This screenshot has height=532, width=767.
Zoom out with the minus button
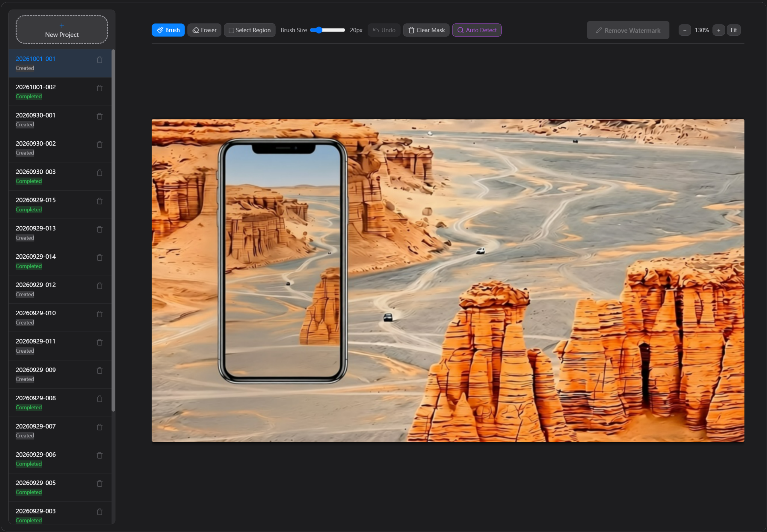tap(685, 30)
